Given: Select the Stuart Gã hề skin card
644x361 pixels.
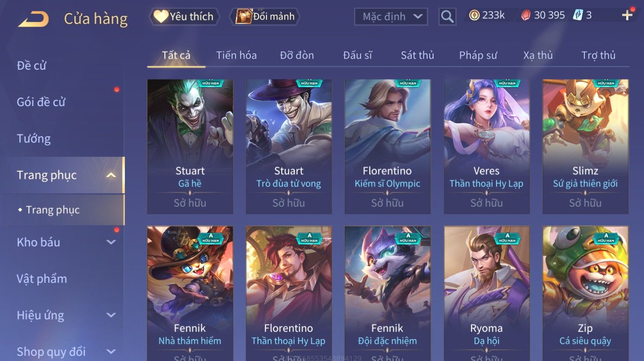Looking at the screenshot, I should [x=190, y=146].
